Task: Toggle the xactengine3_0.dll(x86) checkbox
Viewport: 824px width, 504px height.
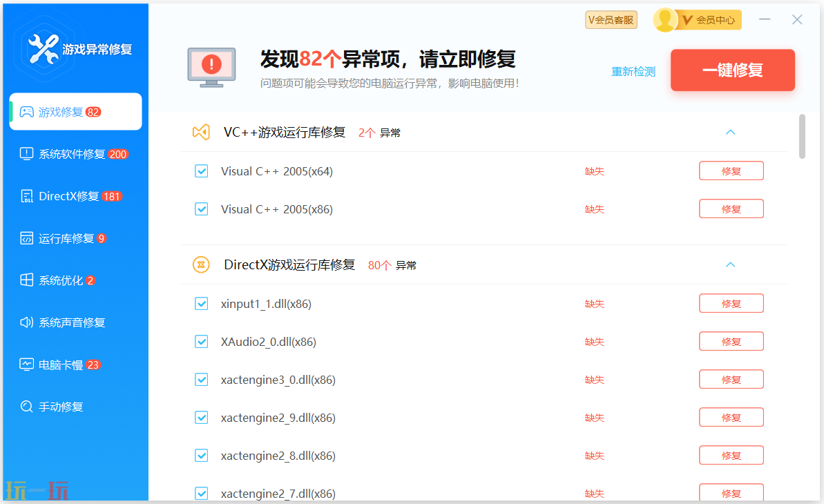Action: tap(201, 379)
